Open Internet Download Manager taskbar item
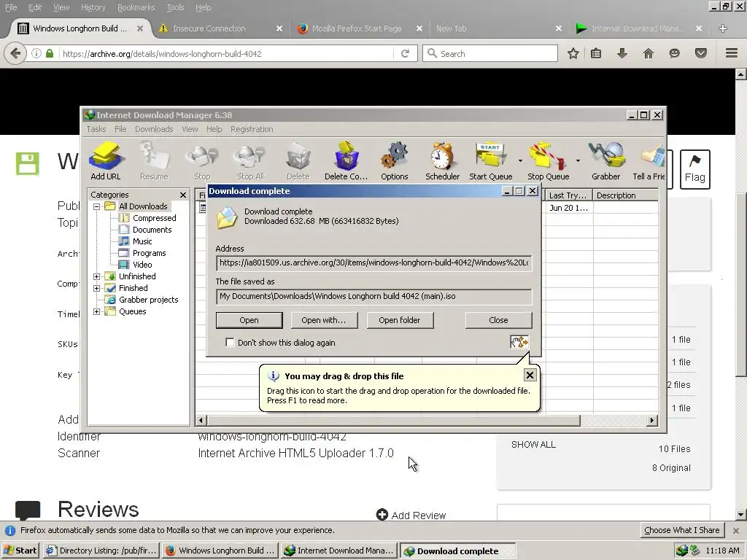Screen dimensions: 747x560 338,551
